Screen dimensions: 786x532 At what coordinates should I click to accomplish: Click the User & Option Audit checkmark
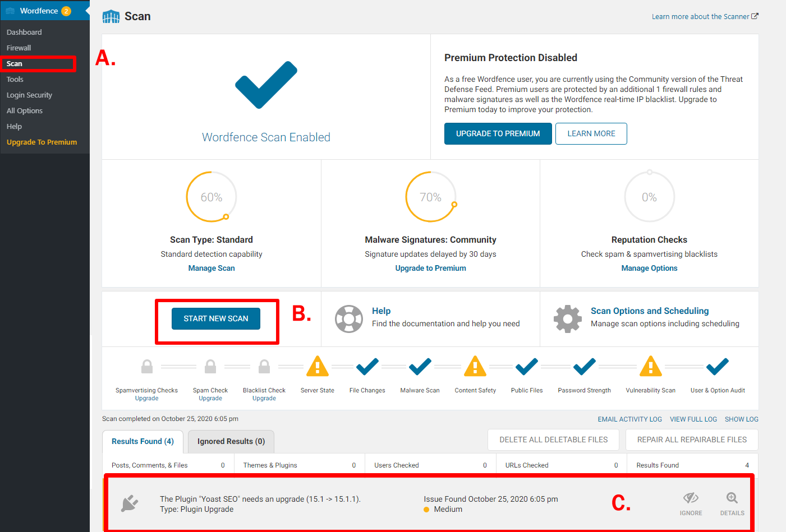tap(718, 367)
